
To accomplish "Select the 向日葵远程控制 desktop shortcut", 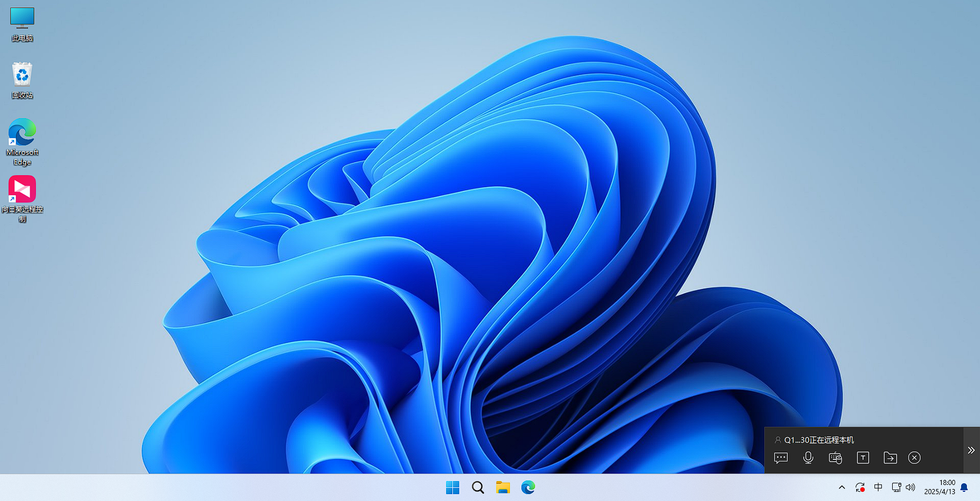I will 22,199.
